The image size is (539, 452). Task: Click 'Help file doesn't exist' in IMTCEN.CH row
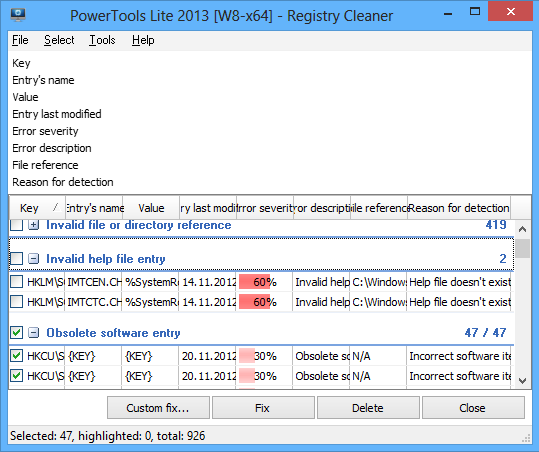click(x=460, y=282)
